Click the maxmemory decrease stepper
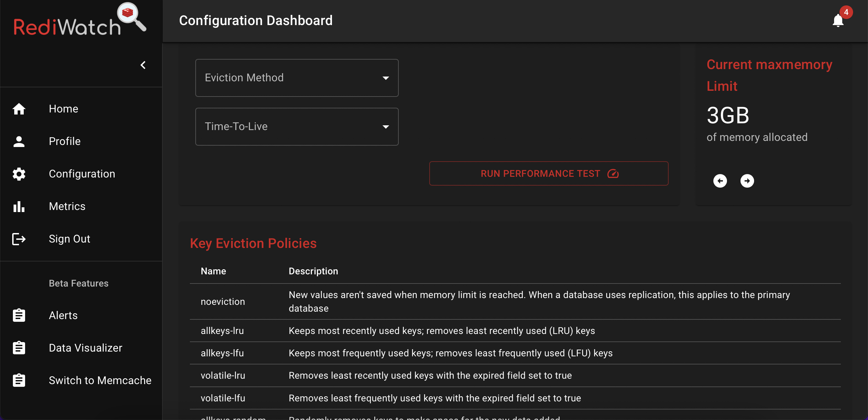This screenshot has height=420, width=868. (x=720, y=181)
